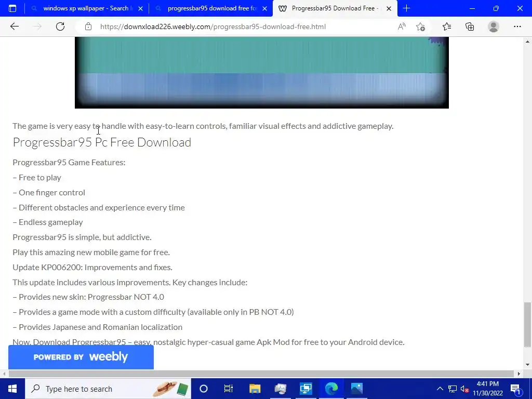This screenshot has height=399, width=532.
Task: Open the browser profile menu
Action: click(x=494, y=26)
